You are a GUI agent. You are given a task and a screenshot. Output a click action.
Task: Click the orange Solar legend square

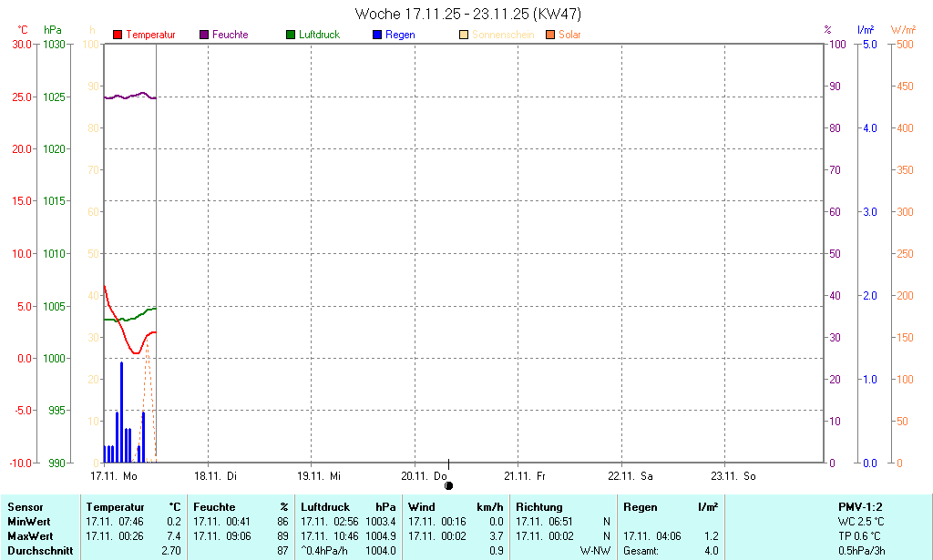pyautogui.click(x=550, y=35)
